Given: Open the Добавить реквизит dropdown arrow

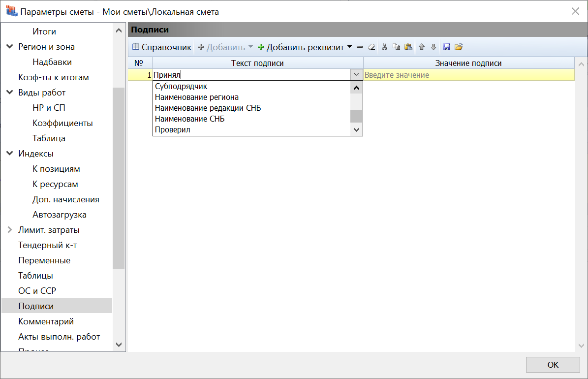Looking at the screenshot, I should point(349,47).
